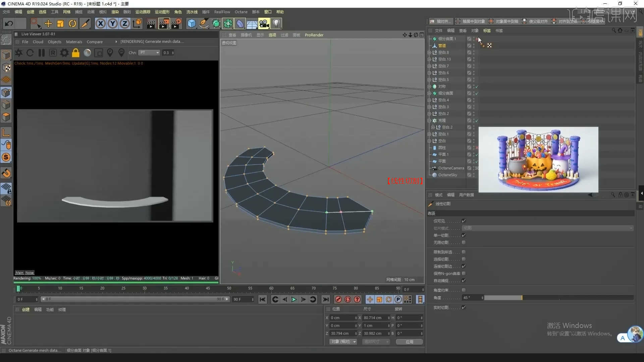644x362 pixels.
Task: Open the Octane menu in menu bar
Action: point(241,12)
